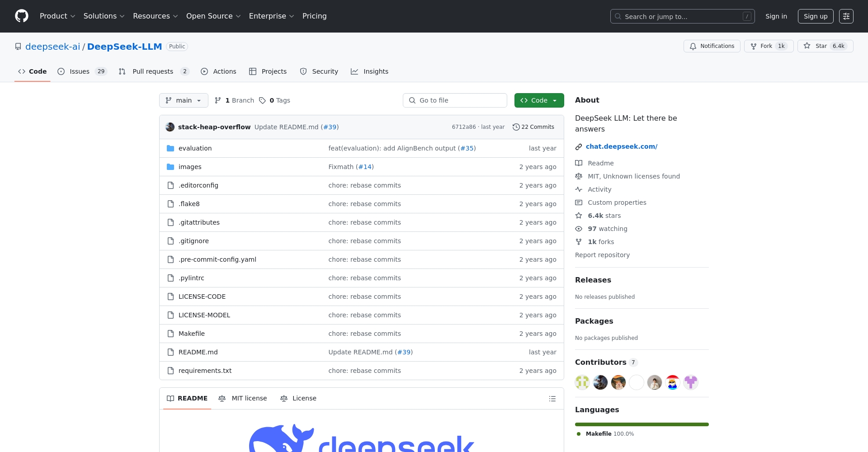The image size is (868, 452).
Task: Click the Sign up button
Action: point(816,16)
